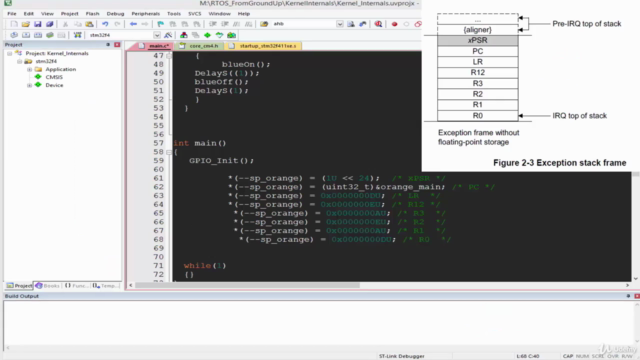Open the Peripherals menu
Screen dimensions: 640x360
coord(145,13)
